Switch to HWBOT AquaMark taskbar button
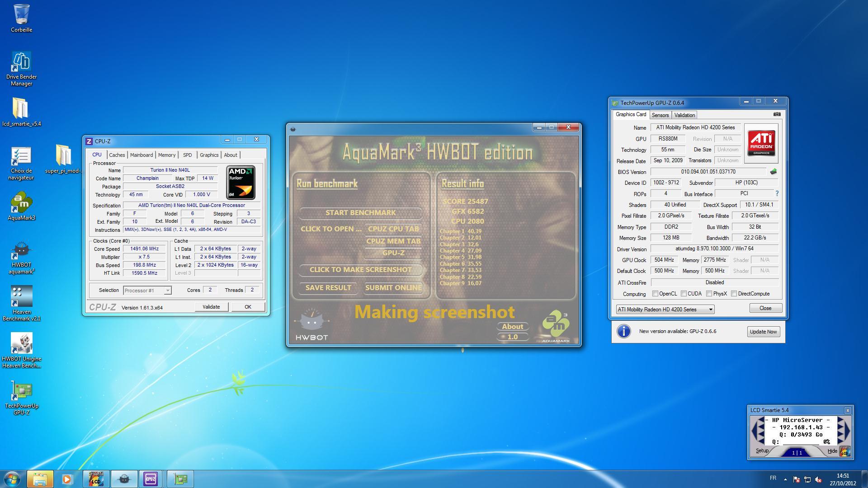 123,479
